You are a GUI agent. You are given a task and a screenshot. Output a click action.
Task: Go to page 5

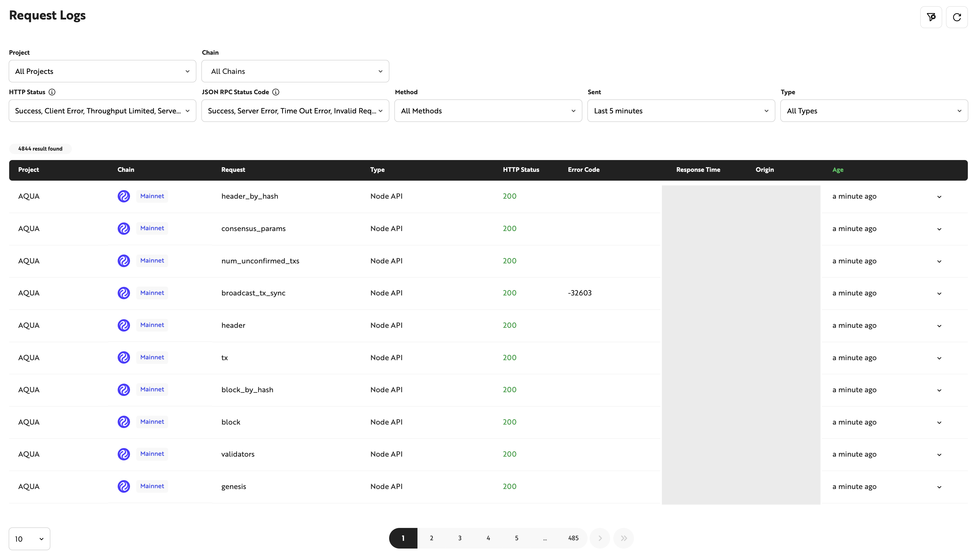pos(517,538)
